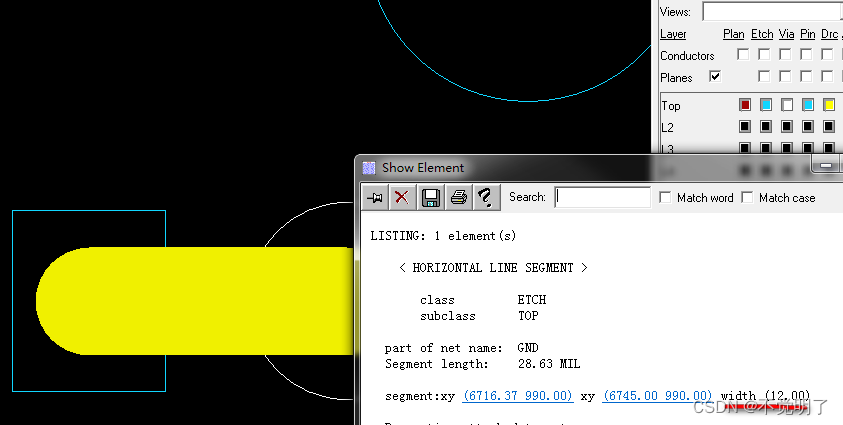
Task: Check Planes box under the Via column
Action: click(785, 76)
